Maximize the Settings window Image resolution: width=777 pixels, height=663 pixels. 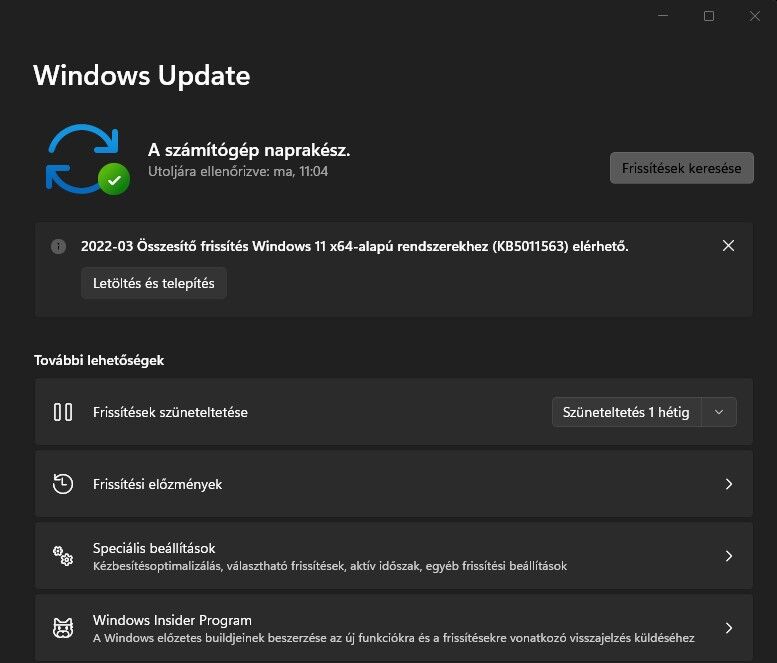point(709,16)
